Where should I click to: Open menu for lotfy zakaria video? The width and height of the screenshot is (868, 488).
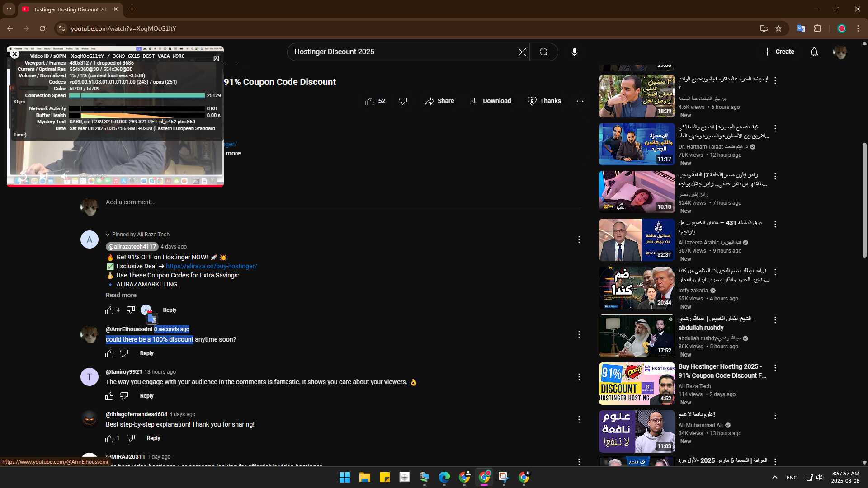[775, 272]
